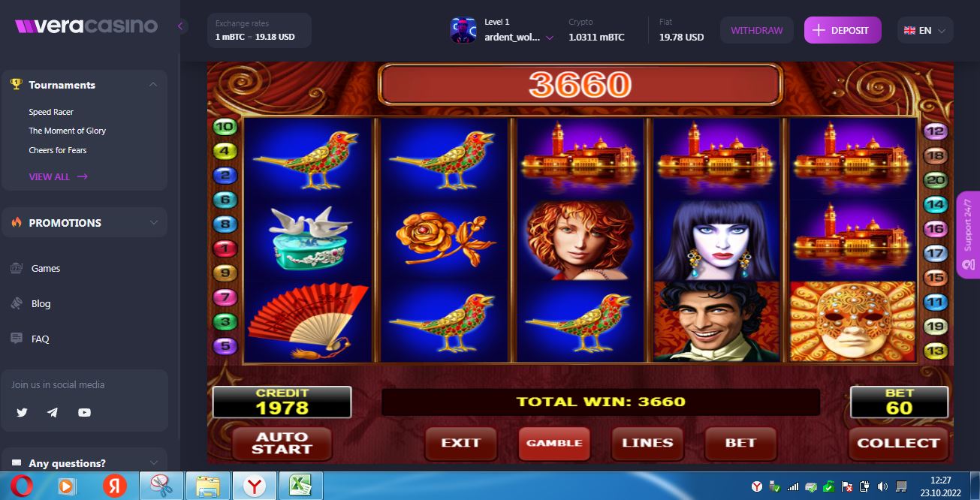
Task: Click the COLLECT button
Action: pyautogui.click(x=898, y=443)
